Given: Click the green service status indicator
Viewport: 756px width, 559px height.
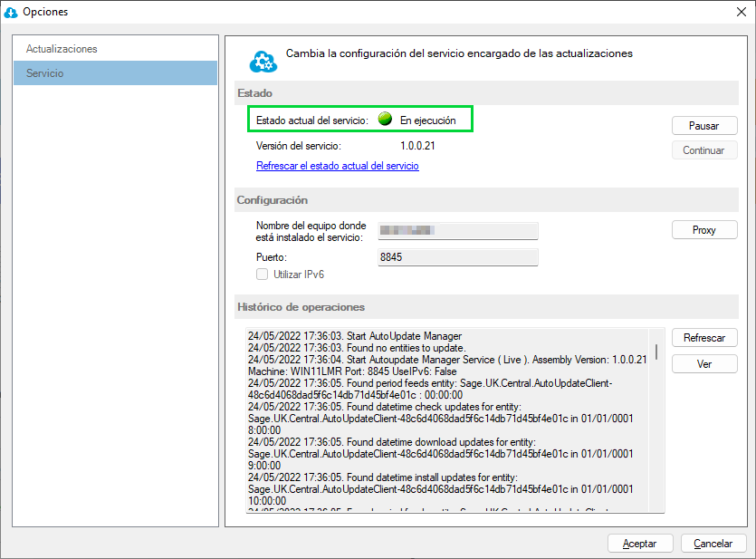Looking at the screenshot, I should [385, 119].
